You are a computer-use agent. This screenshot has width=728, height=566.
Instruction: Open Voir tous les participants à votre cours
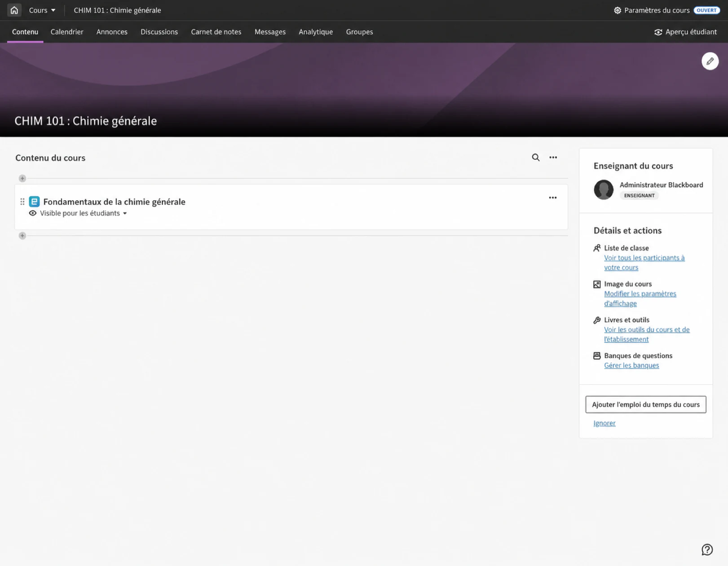[x=644, y=263]
